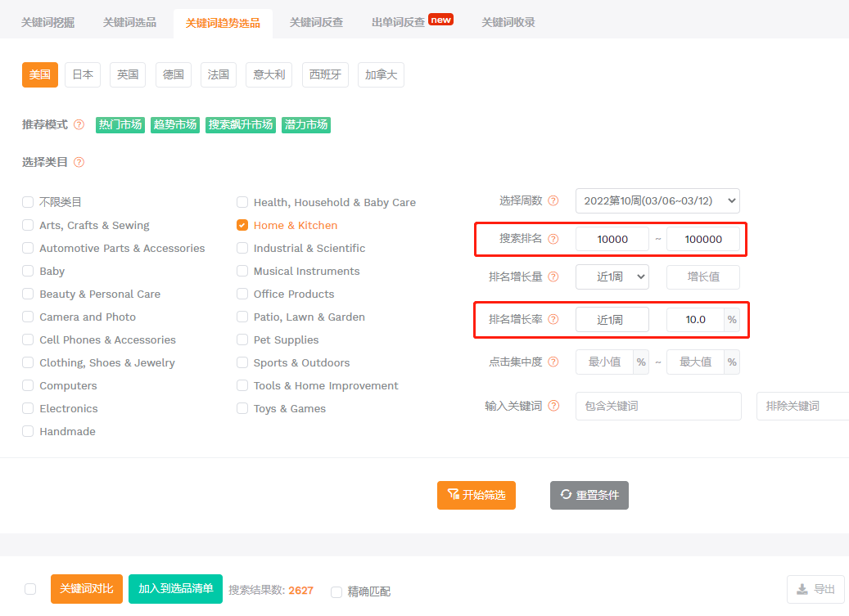
Task: Click the 重置条件 reset button
Action: (x=589, y=496)
